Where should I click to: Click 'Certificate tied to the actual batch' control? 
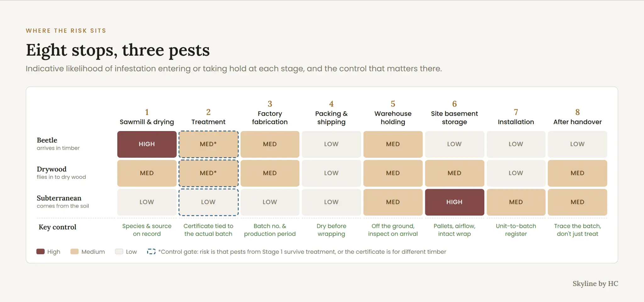coord(208,230)
